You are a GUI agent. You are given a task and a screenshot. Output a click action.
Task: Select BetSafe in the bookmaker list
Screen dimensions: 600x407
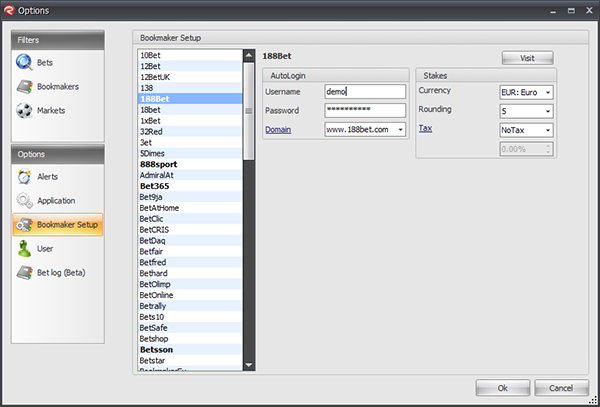(190, 328)
